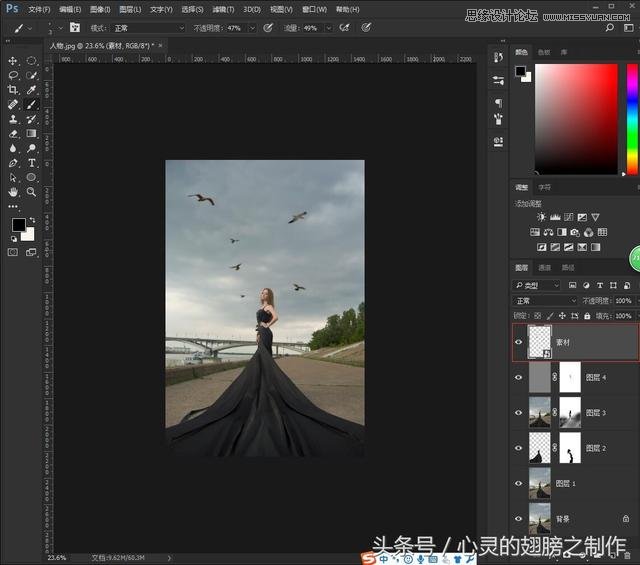Switch to the 通道 tab
640x565 pixels.
click(x=545, y=267)
